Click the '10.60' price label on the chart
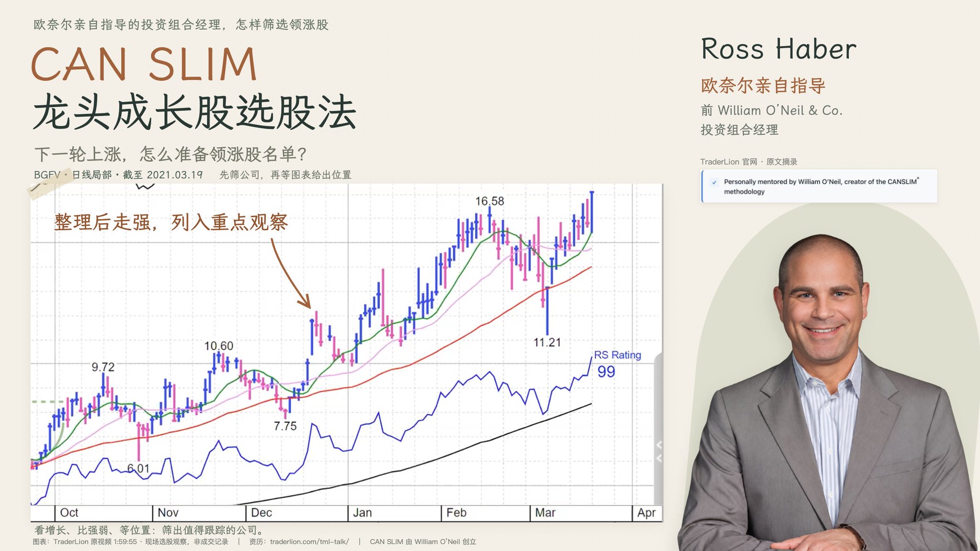The image size is (980, 551). (x=219, y=346)
